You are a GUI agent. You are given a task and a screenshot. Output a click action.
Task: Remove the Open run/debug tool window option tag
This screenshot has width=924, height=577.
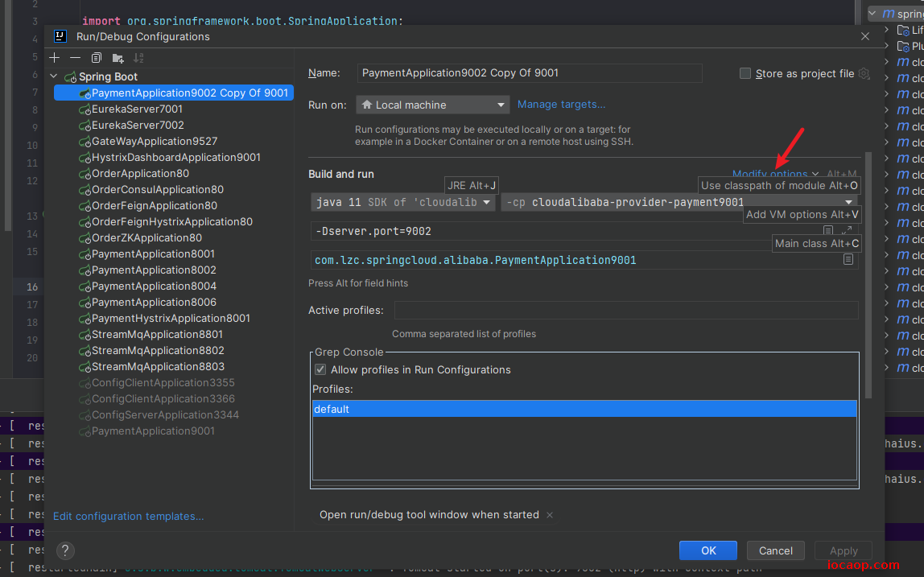tap(549, 515)
